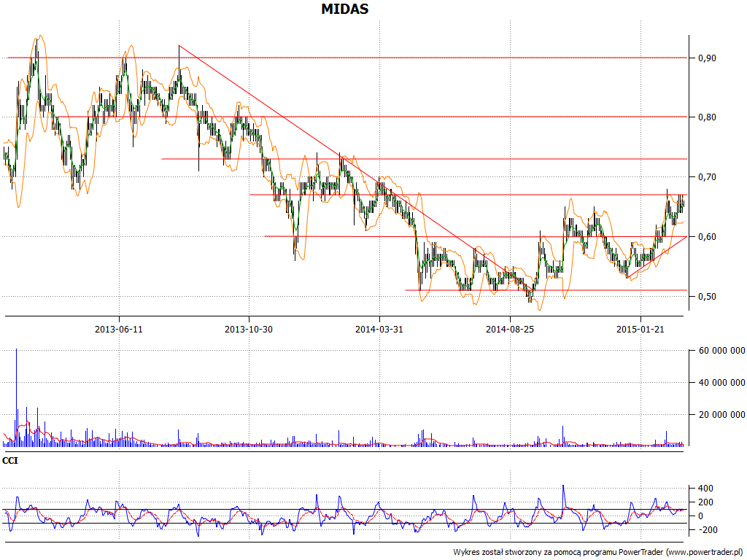The image size is (747, 560).
Task: Select the 0,60 price axis label
Action: (707, 237)
